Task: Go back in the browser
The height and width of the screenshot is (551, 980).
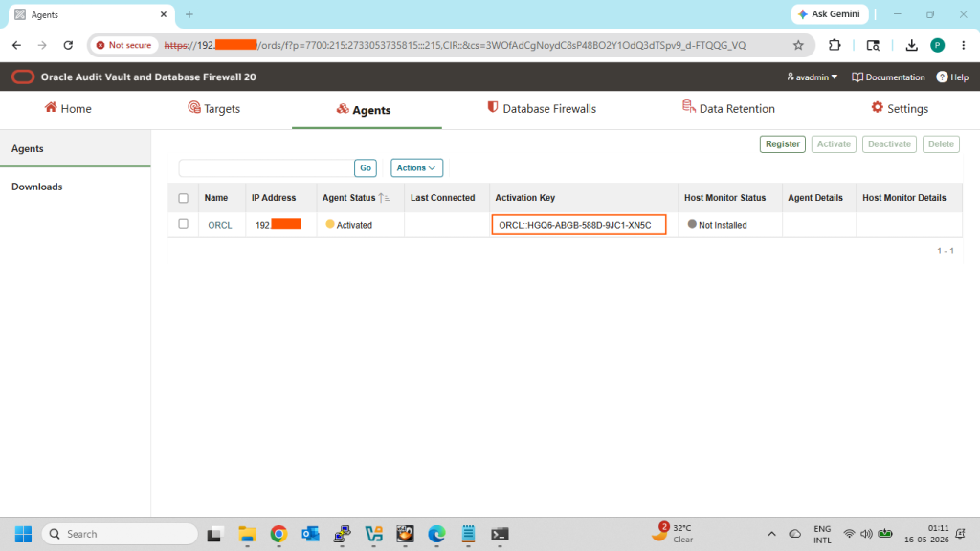Action: coord(17,45)
